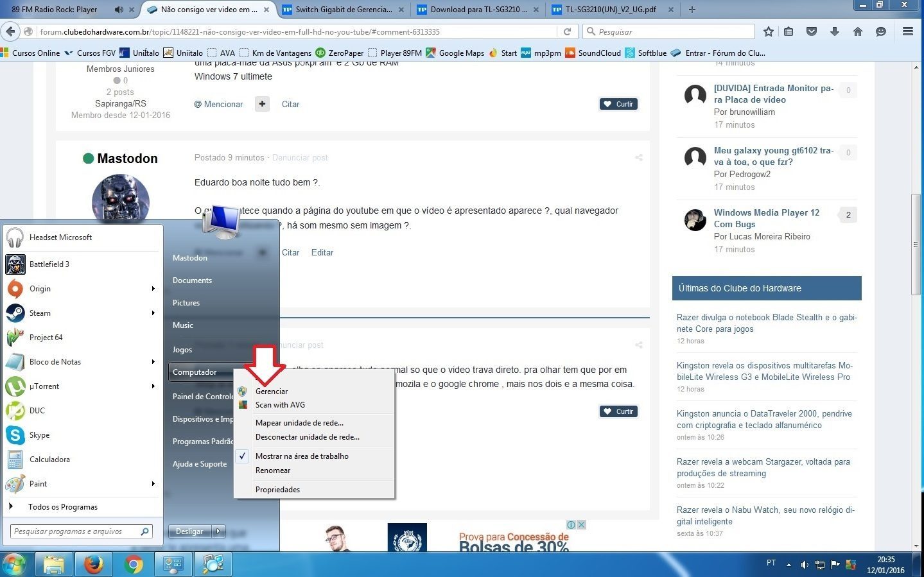
Task: Open the SoundCloud bookmark
Action: pos(593,53)
